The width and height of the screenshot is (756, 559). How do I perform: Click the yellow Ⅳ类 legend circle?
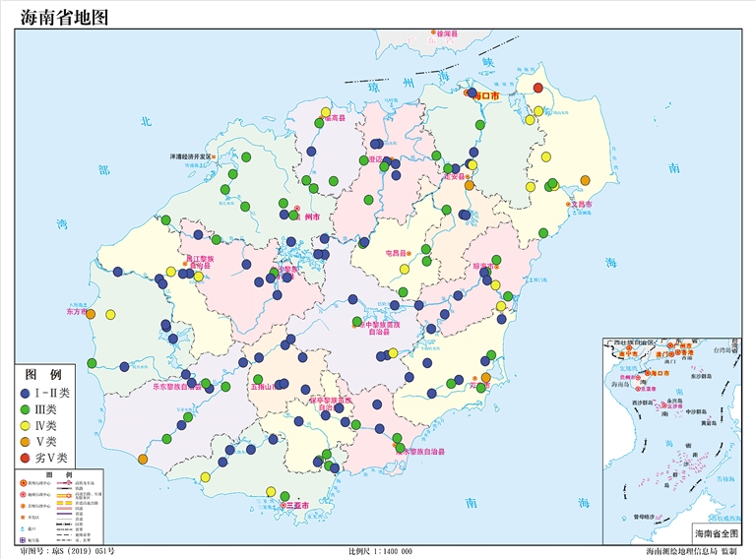[x=25, y=425]
